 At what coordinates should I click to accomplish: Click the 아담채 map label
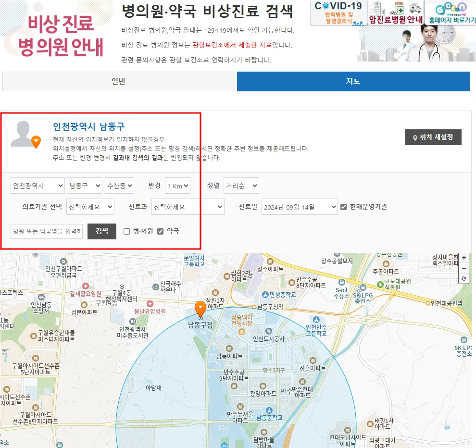[x=153, y=387]
